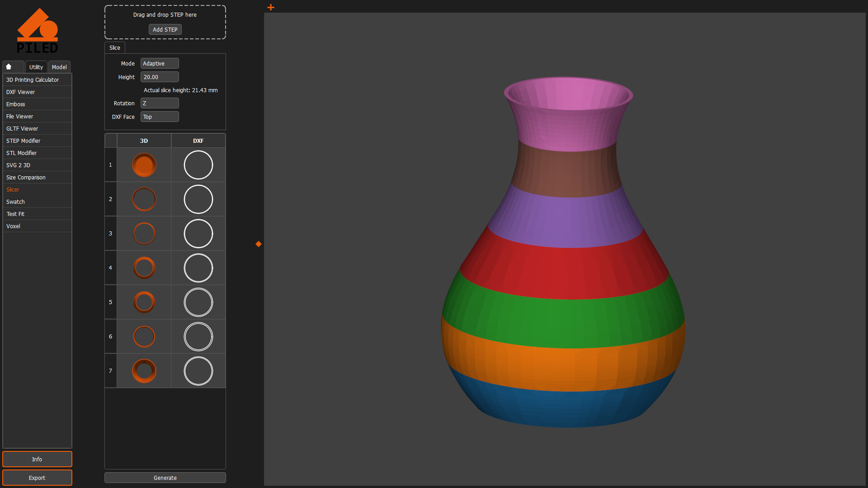The image size is (868, 488).
Task: Expand the DXF Face dropdown showing Top
Action: tap(160, 117)
